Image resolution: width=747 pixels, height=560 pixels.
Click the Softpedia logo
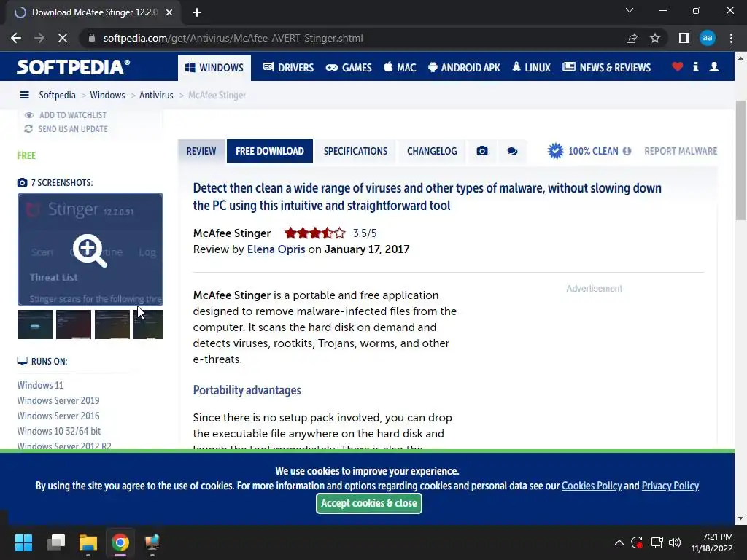(74, 67)
